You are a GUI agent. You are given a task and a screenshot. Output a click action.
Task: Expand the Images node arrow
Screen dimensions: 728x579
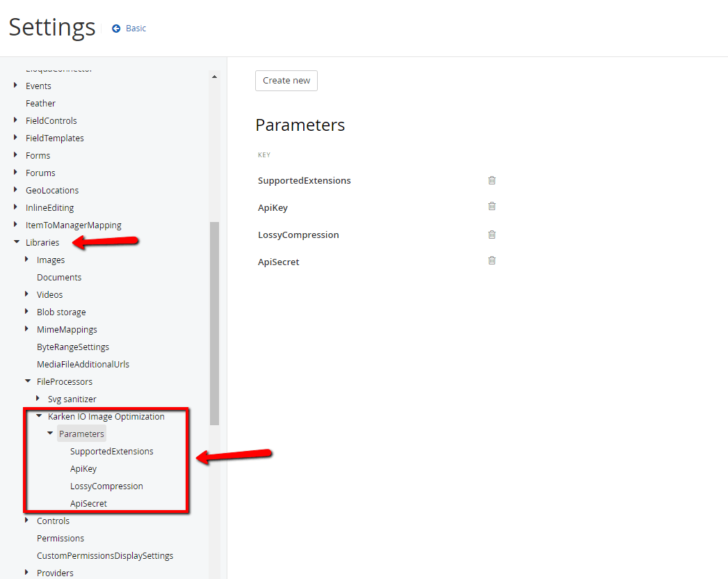(27, 260)
